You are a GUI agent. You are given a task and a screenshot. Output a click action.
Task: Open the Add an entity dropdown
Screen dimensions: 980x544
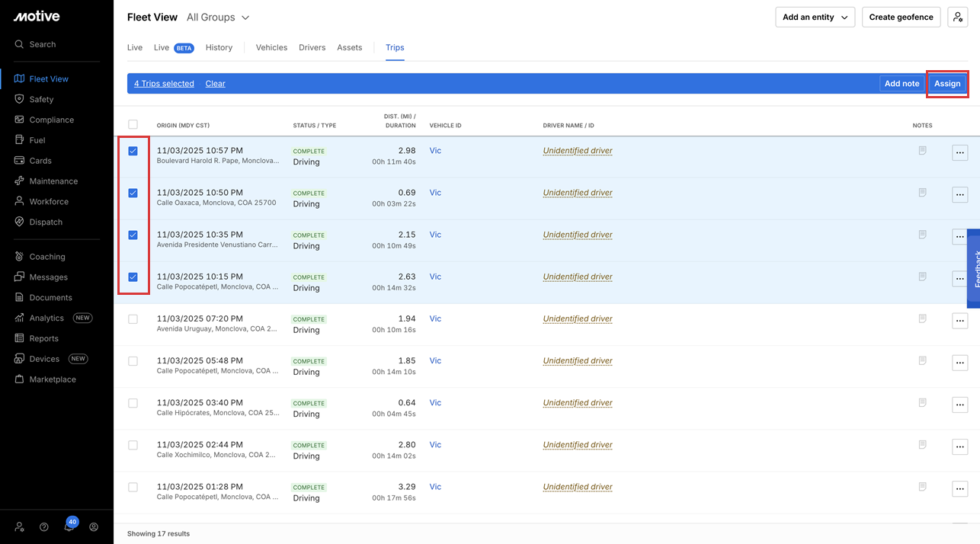(x=815, y=18)
